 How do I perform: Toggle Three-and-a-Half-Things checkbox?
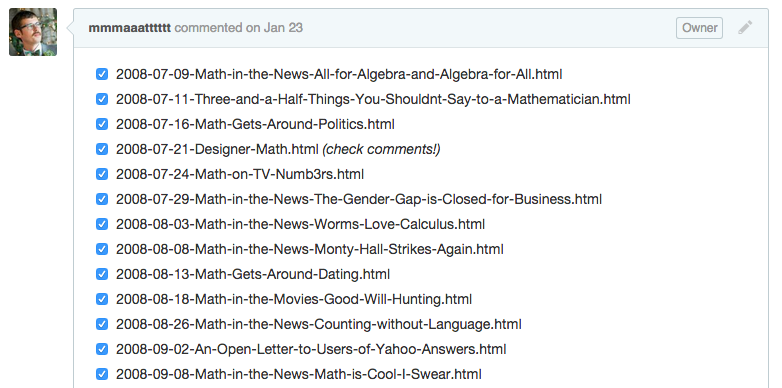coord(102,99)
